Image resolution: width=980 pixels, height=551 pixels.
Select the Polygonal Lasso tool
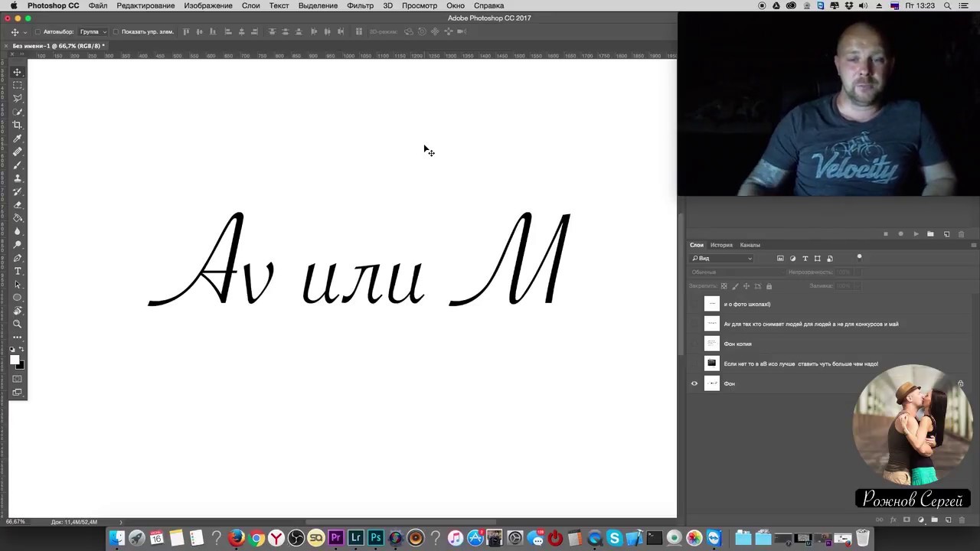pyautogui.click(x=17, y=98)
